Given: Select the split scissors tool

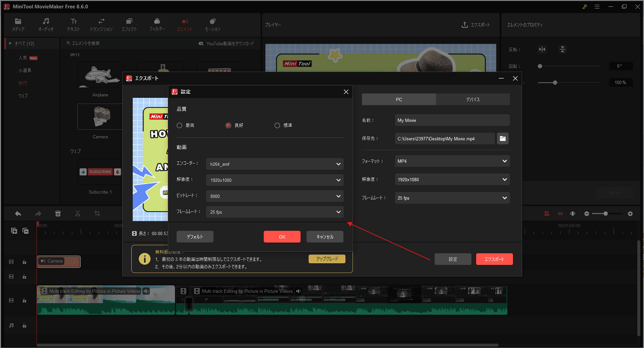Looking at the screenshot, I should [77, 214].
